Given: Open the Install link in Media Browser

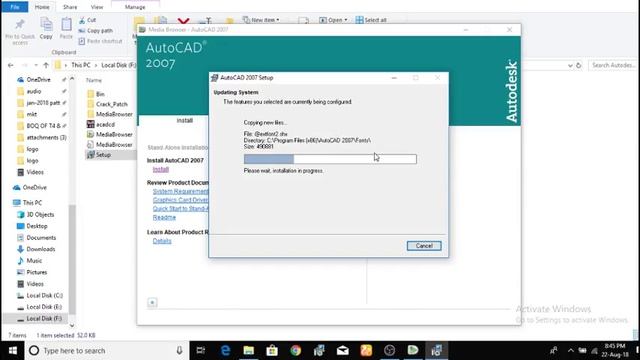Looking at the screenshot, I should (x=160, y=169).
